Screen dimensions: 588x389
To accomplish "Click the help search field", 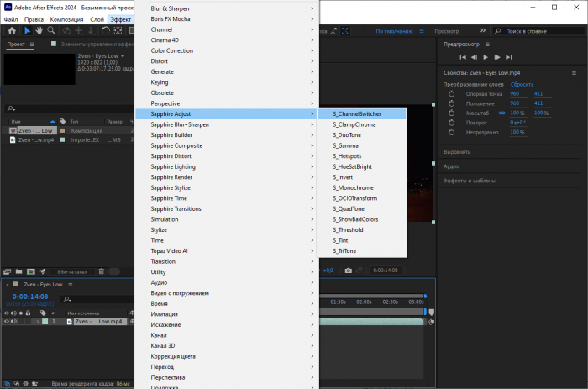I will click(550, 31).
